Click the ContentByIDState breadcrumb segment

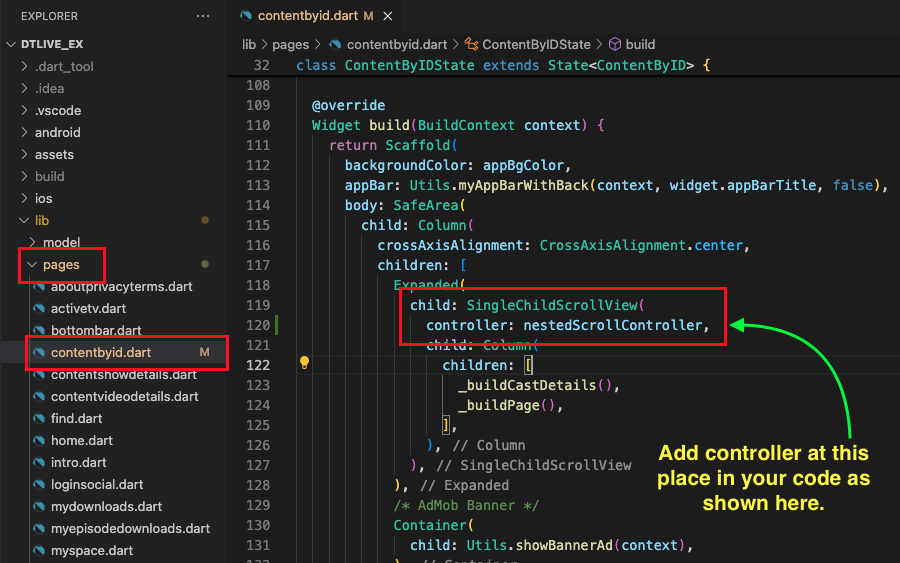(536, 44)
